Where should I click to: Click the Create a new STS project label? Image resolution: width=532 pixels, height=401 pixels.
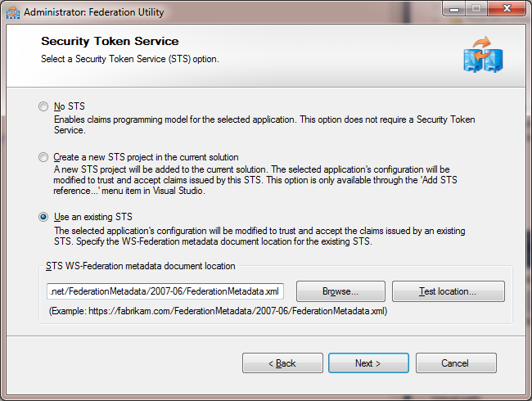tap(146, 157)
